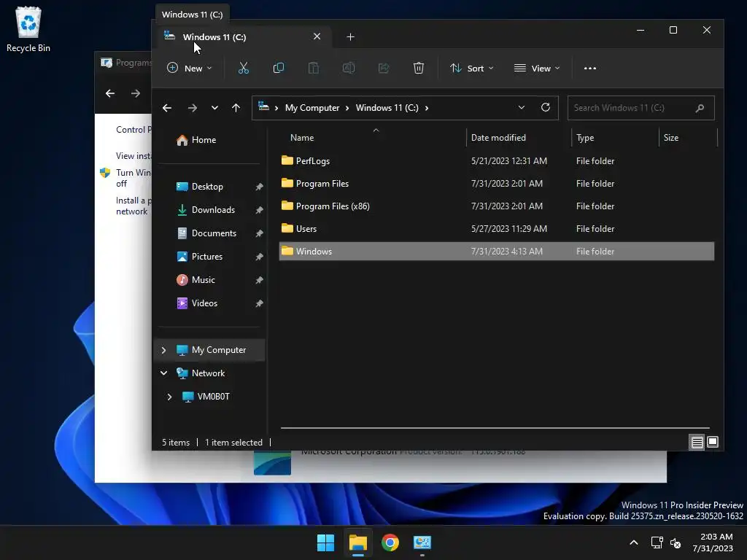Image resolution: width=747 pixels, height=560 pixels.
Task: Open Recycle Bin desktop icon
Action: tap(28, 29)
